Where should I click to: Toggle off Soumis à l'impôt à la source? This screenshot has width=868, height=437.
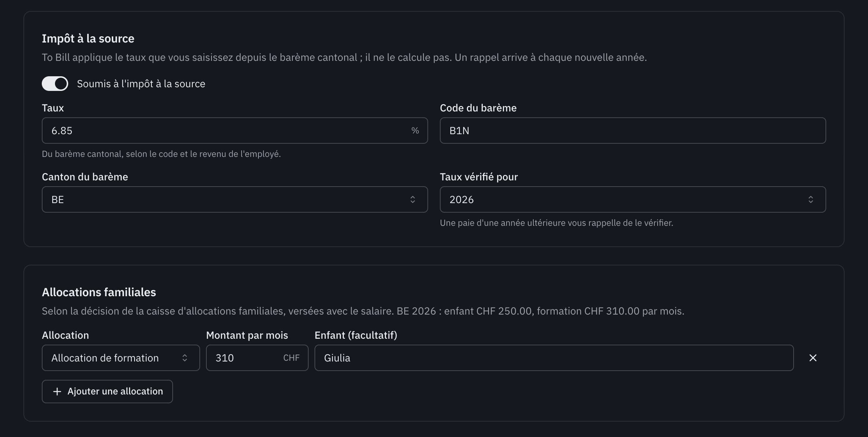[55, 84]
